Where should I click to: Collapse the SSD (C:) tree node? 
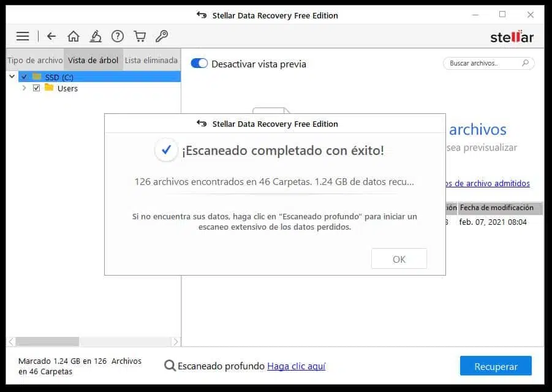[x=12, y=76]
